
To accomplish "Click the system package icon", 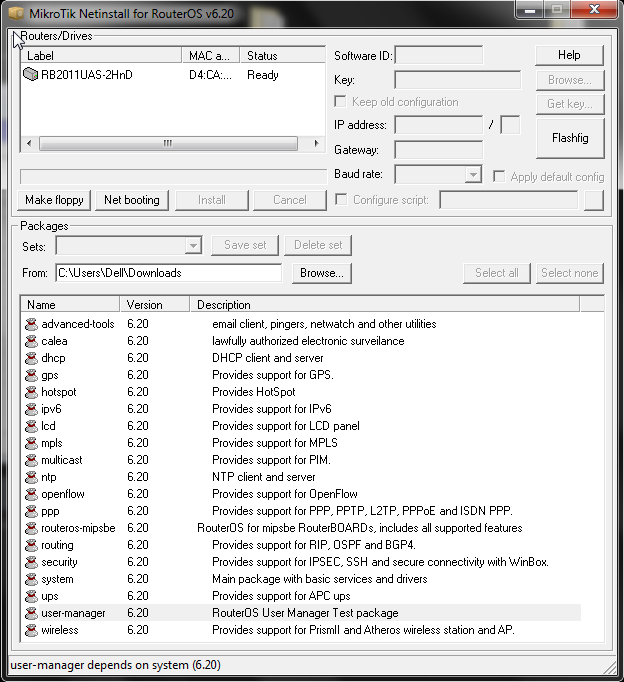I will click(x=31, y=578).
